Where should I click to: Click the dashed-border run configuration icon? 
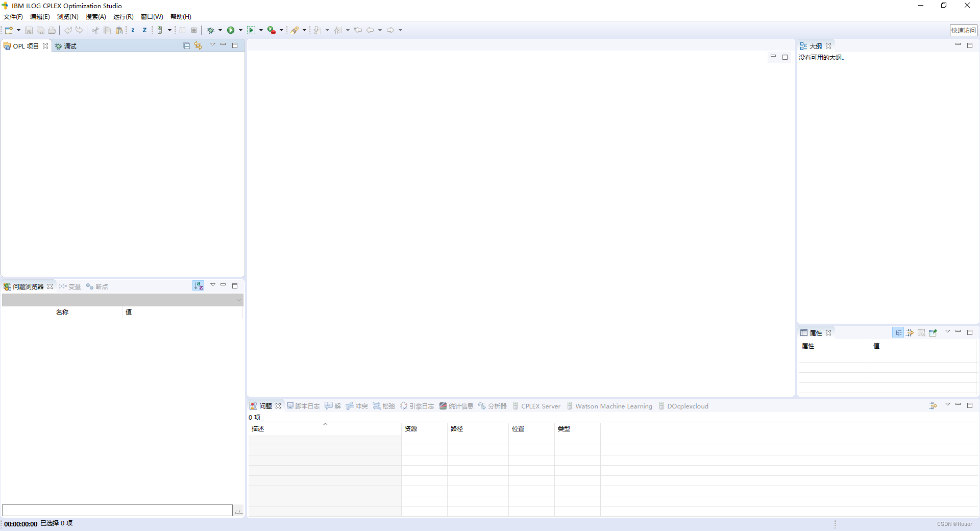[251, 30]
